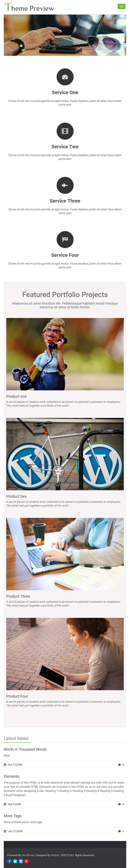The width and height of the screenshot is (130, 868).
Task: Open the LinkedIn icon in the footer
Action: pyautogui.click(x=21, y=861)
